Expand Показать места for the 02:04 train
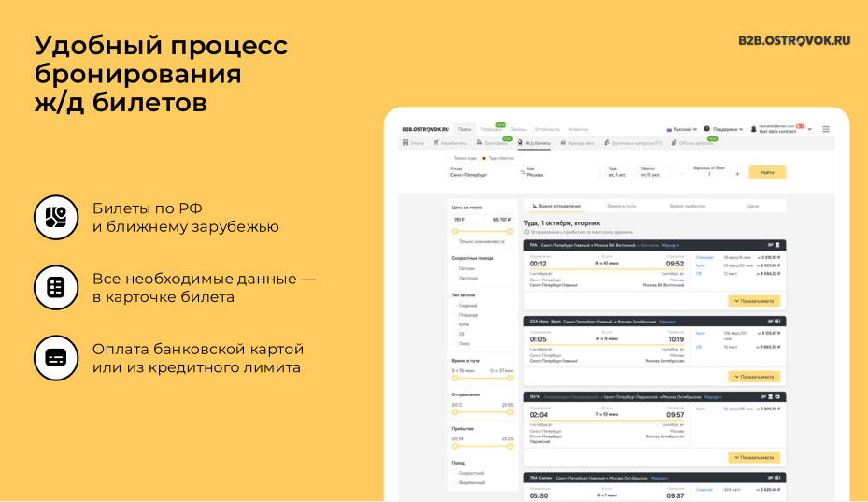This screenshot has height=502, width=868. [754, 458]
